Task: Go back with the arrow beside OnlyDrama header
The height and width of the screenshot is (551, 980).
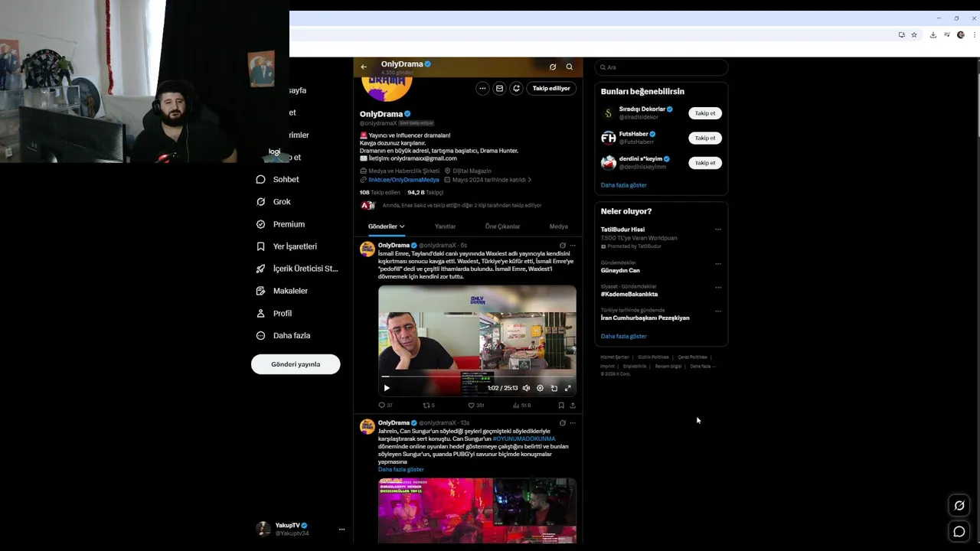Action: click(364, 67)
